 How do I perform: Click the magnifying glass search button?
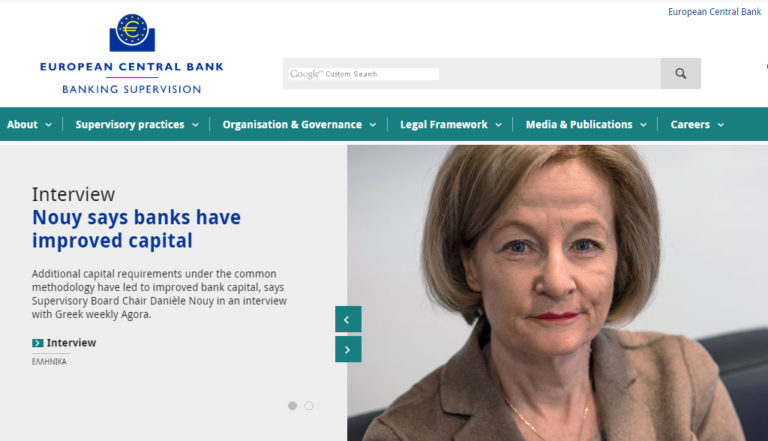coord(680,74)
